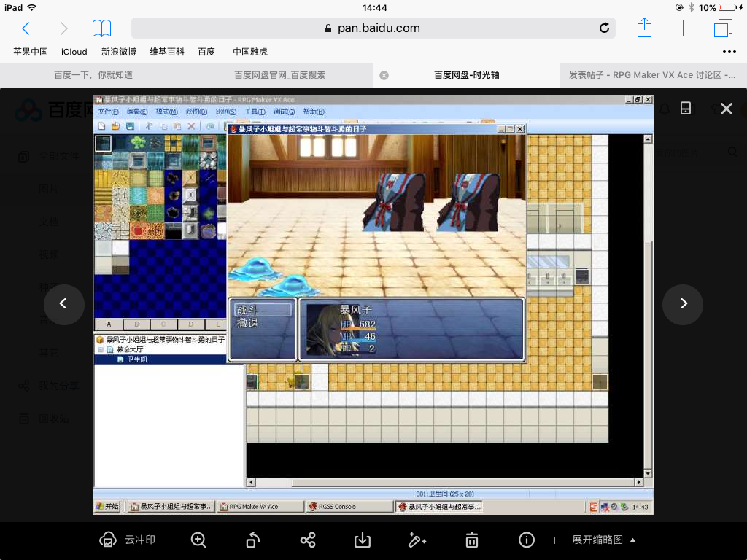Download the current image

pyautogui.click(x=363, y=540)
